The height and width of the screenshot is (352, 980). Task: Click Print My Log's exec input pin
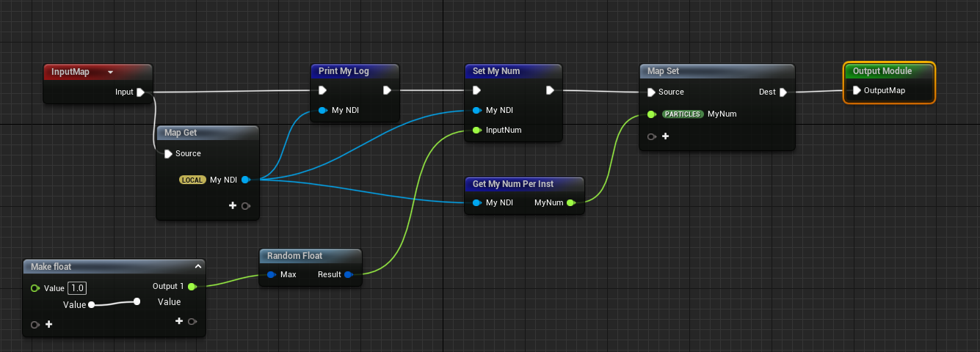322,91
